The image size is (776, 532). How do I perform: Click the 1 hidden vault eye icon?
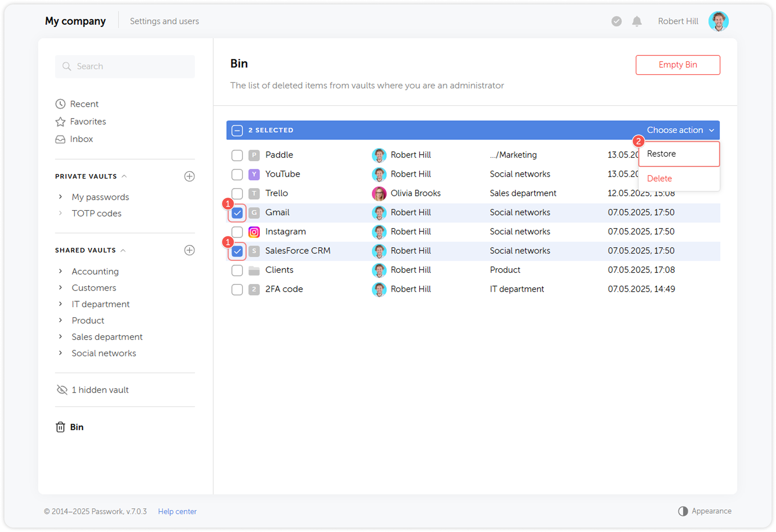tap(62, 390)
